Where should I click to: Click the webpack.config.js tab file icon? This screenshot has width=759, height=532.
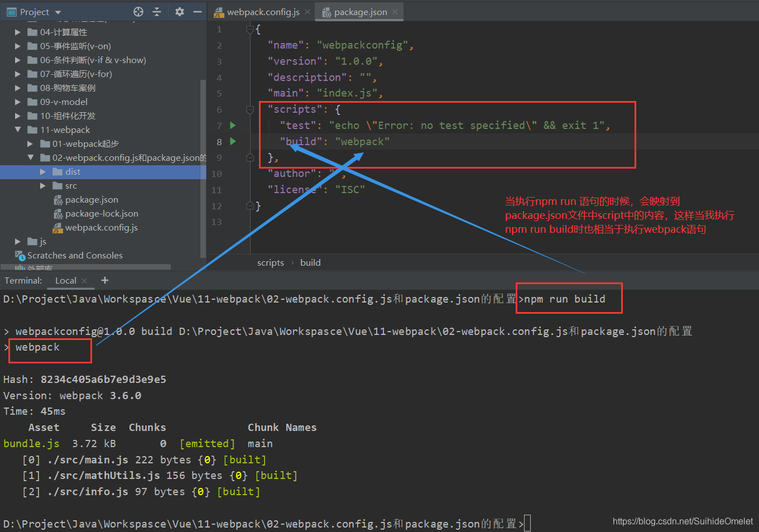point(219,12)
